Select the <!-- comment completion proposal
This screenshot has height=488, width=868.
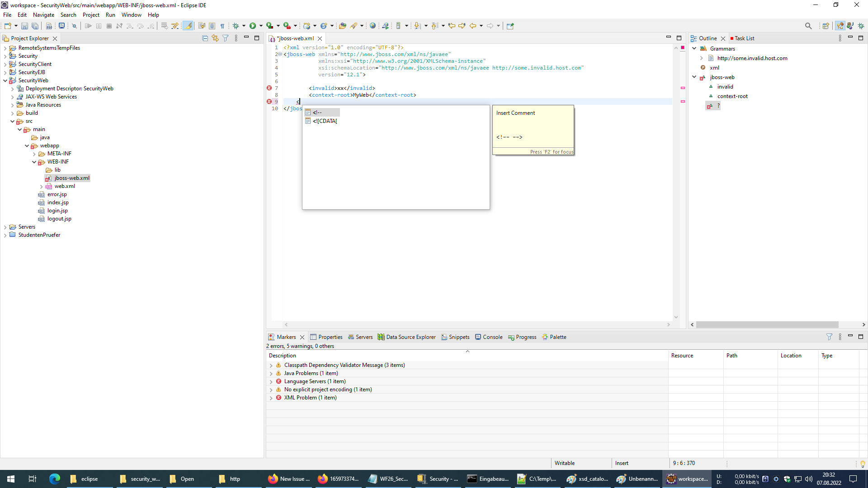click(321, 113)
